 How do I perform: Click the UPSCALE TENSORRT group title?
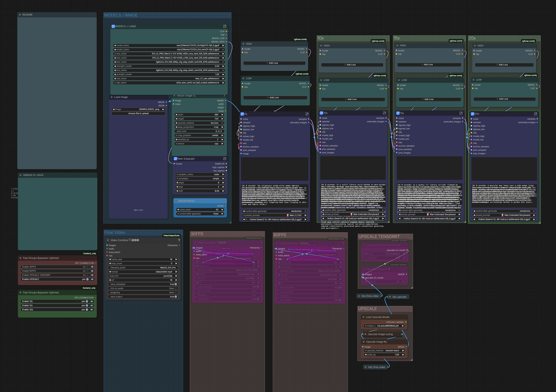(379, 236)
